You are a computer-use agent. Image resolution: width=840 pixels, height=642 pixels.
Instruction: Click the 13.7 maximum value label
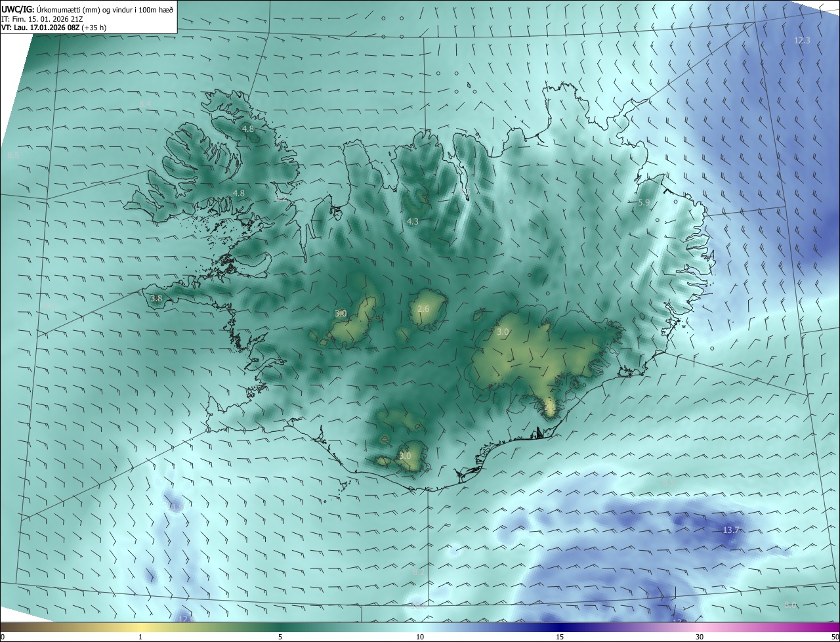pos(730,530)
